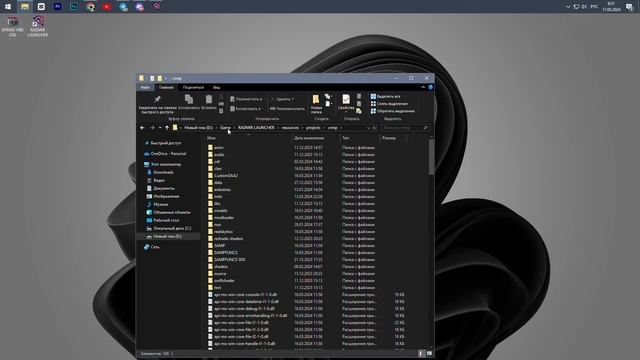Go forward with the right arrow
This screenshot has height=360, width=640.
[x=152, y=128]
